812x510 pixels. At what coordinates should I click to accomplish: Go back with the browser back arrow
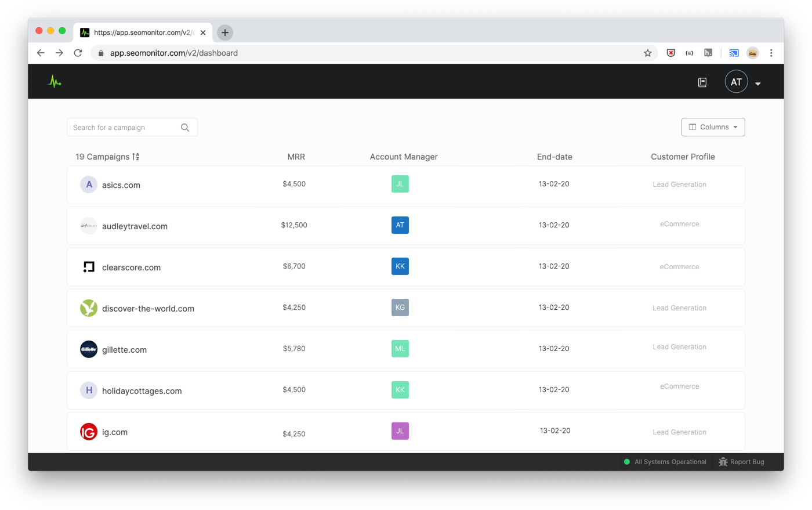pyautogui.click(x=41, y=53)
